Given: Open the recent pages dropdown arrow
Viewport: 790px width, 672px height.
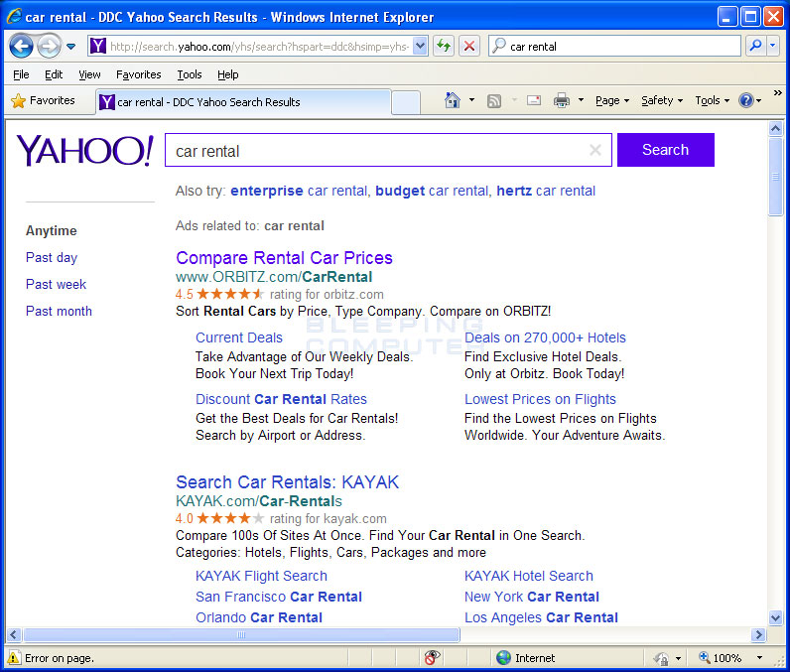Looking at the screenshot, I should [71, 47].
